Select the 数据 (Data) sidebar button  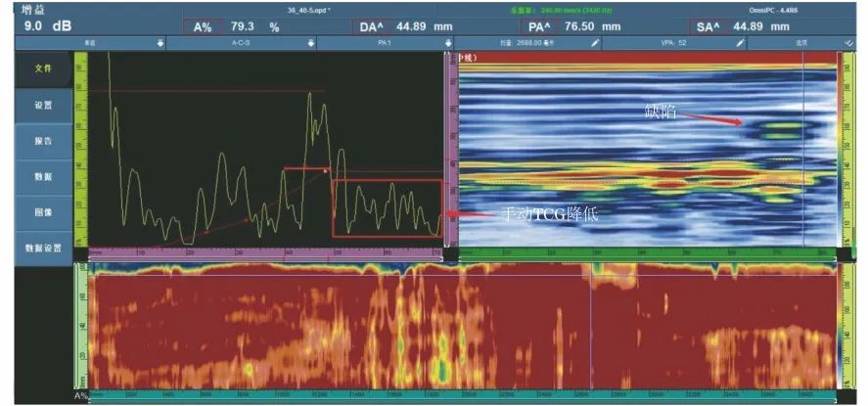pos(44,177)
